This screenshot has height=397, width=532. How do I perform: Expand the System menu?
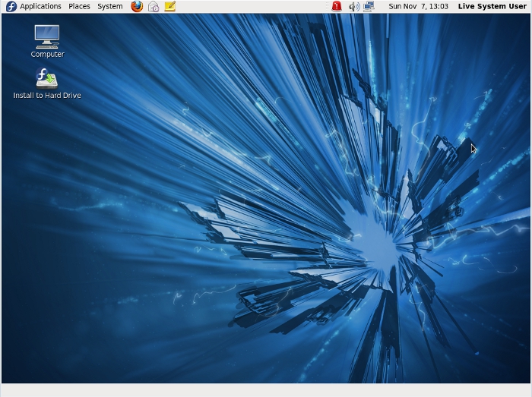pyautogui.click(x=109, y=6)
